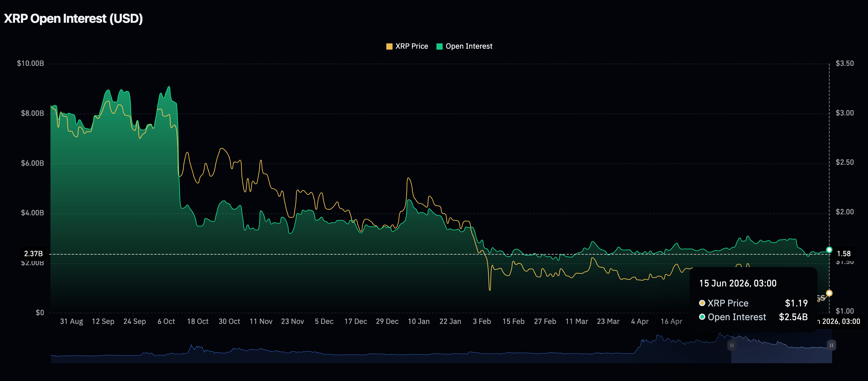Image resolution: width=868 pixels, height=381 pixels.
Task: Click the "$4.00B" left axis label
Action: (x=32, y=213)
